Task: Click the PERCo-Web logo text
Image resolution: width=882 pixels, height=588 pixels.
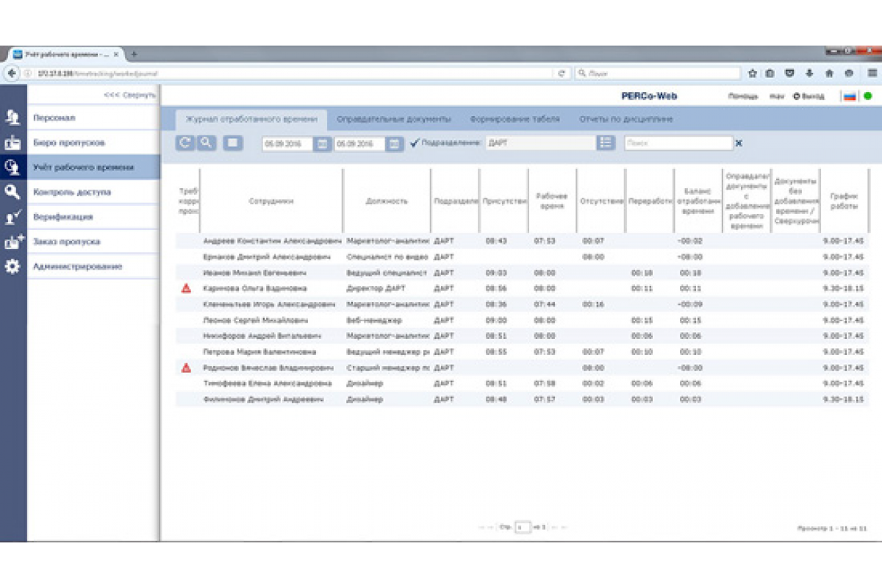Action: tap(648, 96)
